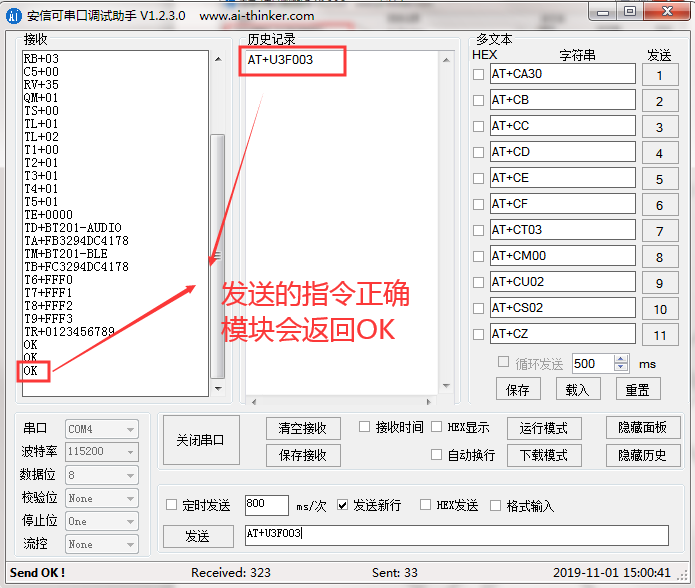Click the 发送 send button at the bottom

[x=198, y=536]
